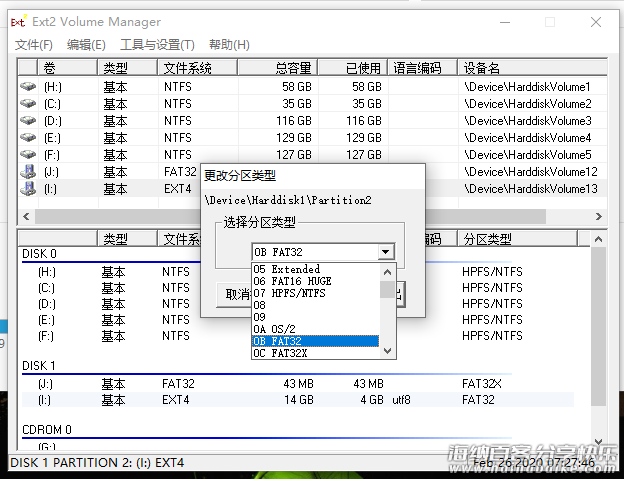
Task: Click FAT32X partition type of J: row
Action: point(482,384)
